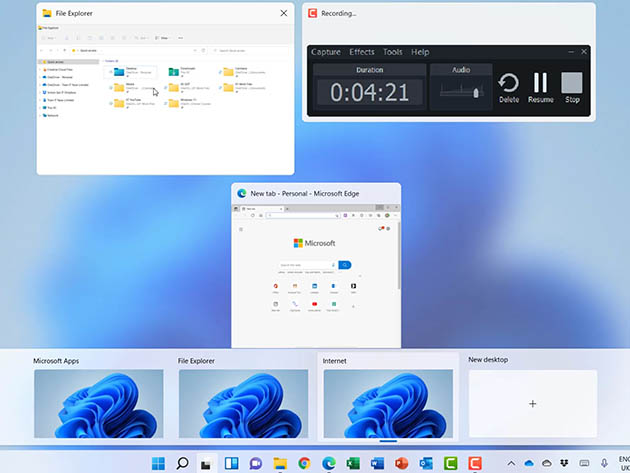Click the Camtasia icon beside Recording title
This screenshot has height=473, width=630.
[x=312, y=13]
